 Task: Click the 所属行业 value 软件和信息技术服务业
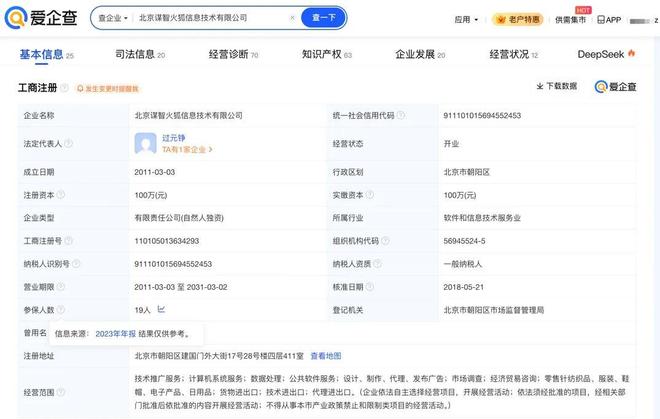[x=482, y=218]
